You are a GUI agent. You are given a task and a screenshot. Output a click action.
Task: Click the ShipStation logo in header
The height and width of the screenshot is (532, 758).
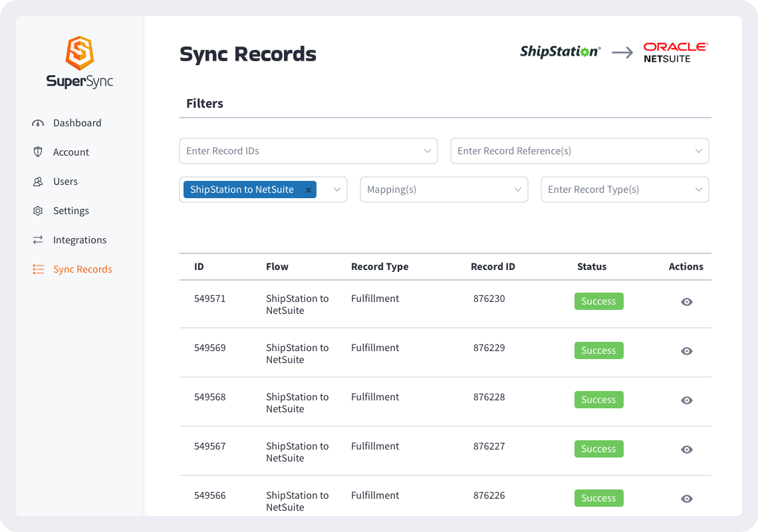click(561, 51)
